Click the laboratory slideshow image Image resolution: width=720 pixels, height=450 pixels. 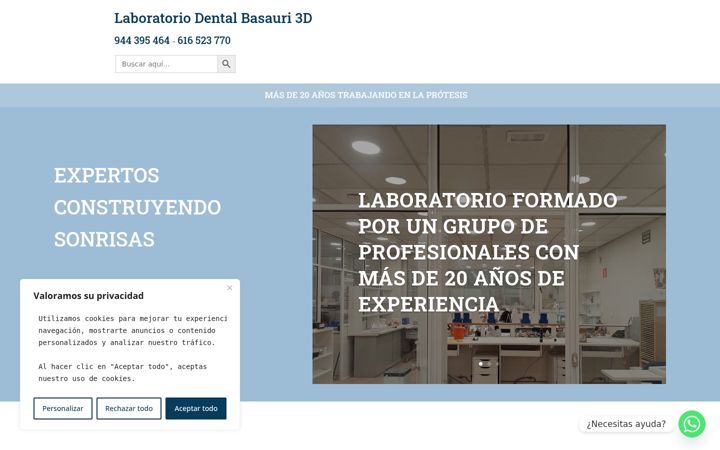click(489, 254)
